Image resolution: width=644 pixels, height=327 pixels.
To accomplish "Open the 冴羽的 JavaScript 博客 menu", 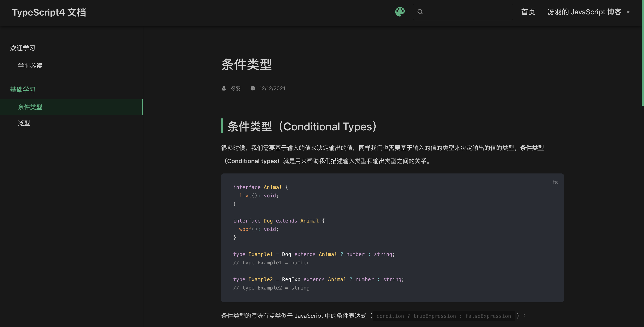I will (x=584, y=12).
